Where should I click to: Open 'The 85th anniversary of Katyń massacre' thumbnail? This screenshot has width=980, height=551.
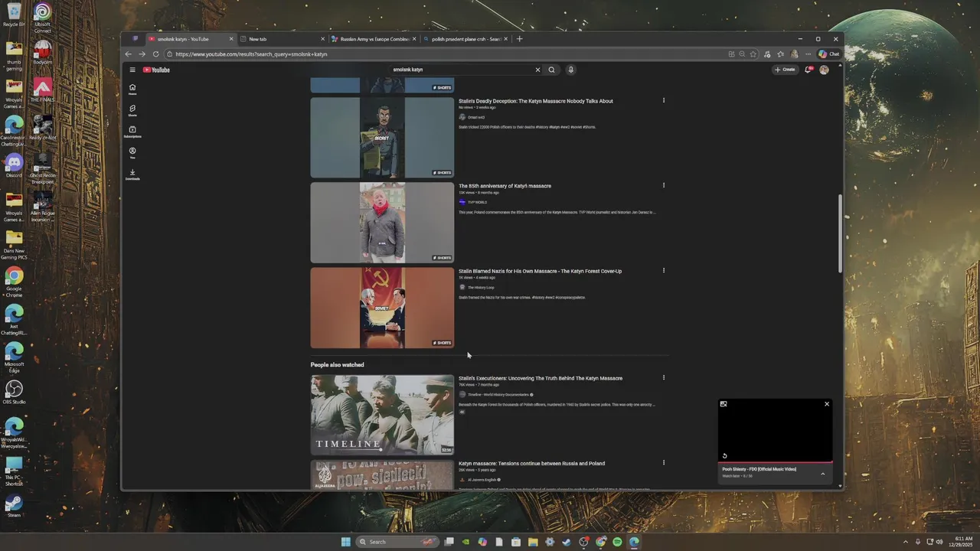tap(382, 223)
